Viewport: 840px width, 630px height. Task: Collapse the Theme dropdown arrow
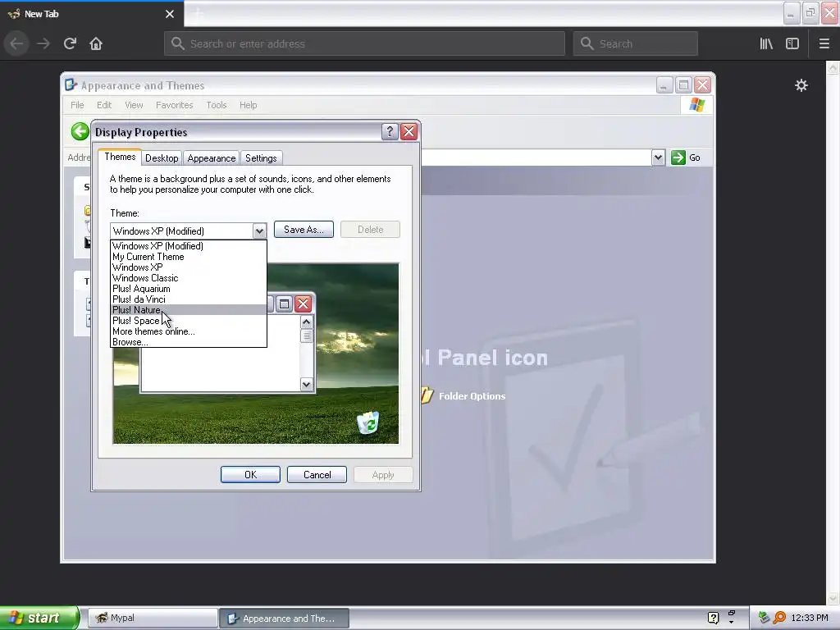click(x=259, y=231)
